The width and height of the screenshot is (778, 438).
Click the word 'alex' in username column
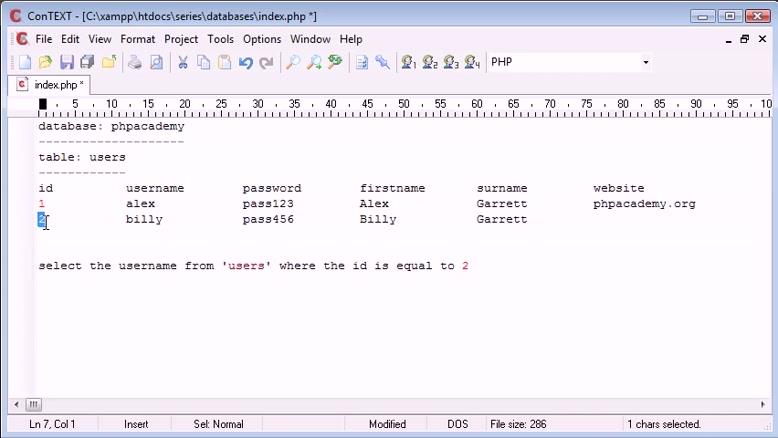point(140,204)
